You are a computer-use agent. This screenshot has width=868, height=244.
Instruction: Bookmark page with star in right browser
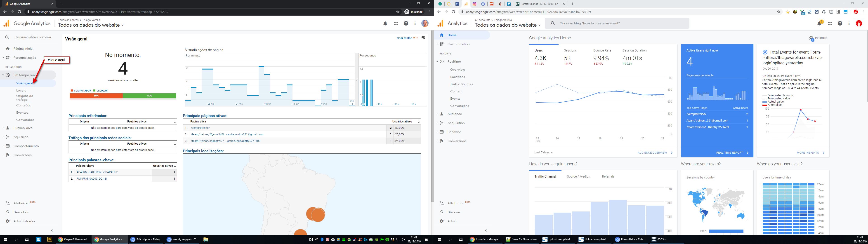point(778,12)
